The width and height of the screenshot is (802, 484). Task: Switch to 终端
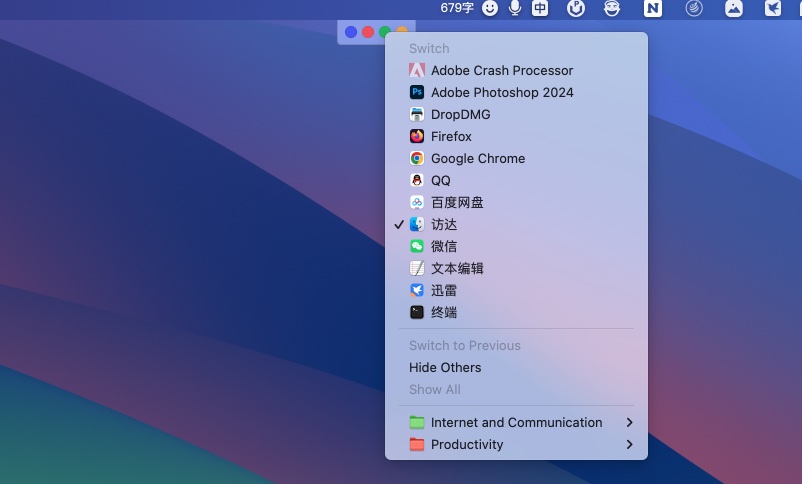516,312
